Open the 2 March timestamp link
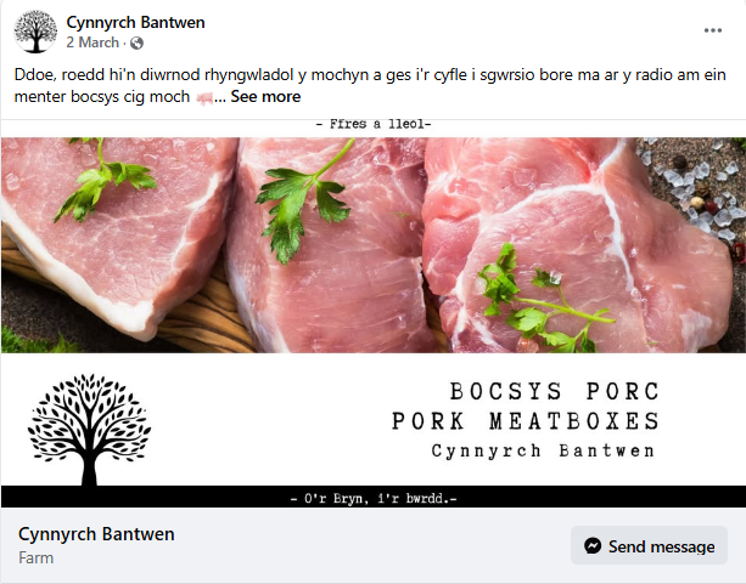This screenshot has width=746, height=584. tap(92, 42)
